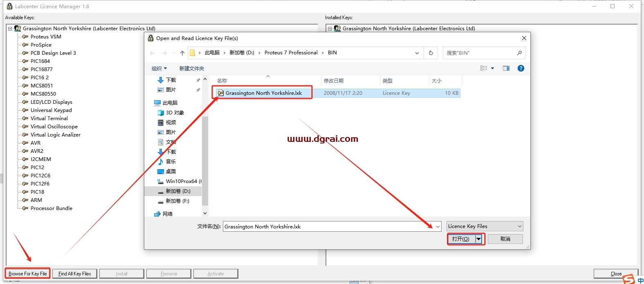Click the 打开(O) open button
The height and width of the screenshot is (284, 644).
click(x=462, y=239)
